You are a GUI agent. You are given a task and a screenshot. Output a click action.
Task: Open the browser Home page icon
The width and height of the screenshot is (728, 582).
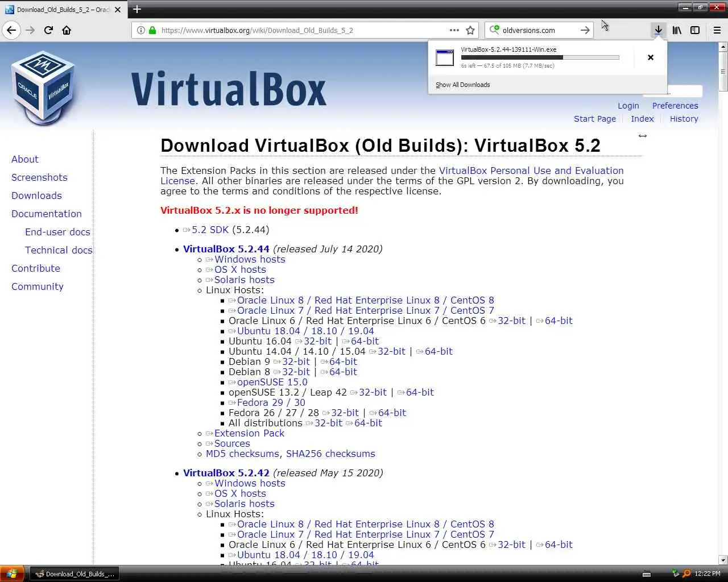[67, 30]
